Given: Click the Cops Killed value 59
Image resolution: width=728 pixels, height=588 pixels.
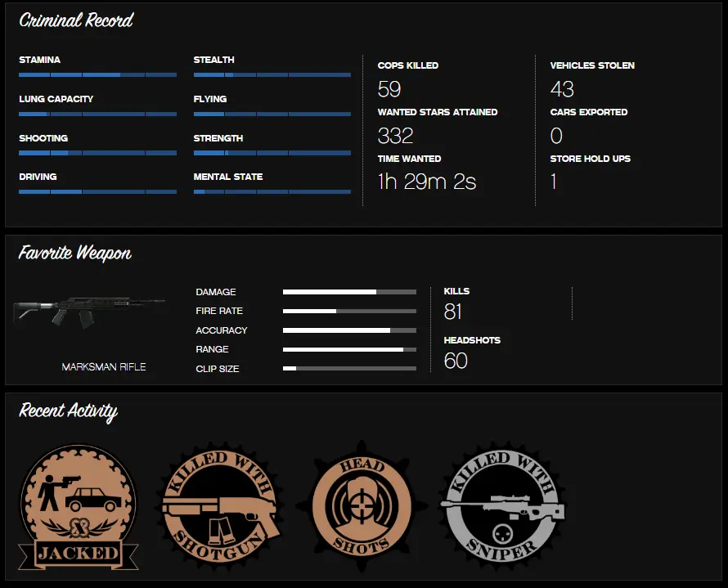Looking at the screenshot, I should (389, 89).
